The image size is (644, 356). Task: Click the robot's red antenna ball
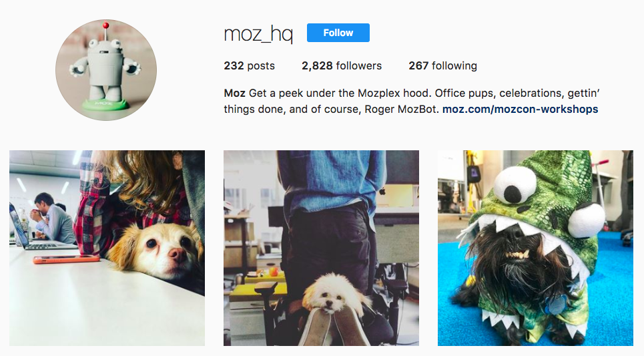[x=106, y=25]
